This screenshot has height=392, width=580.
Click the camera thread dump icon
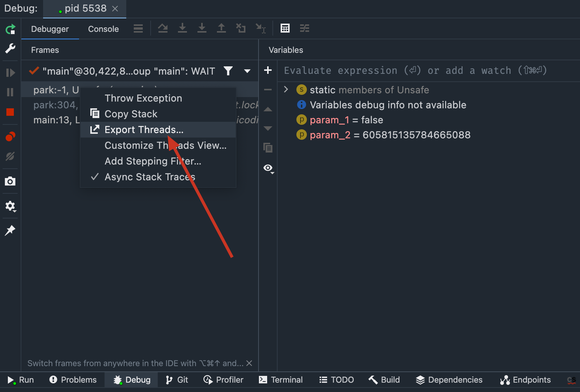10,181
